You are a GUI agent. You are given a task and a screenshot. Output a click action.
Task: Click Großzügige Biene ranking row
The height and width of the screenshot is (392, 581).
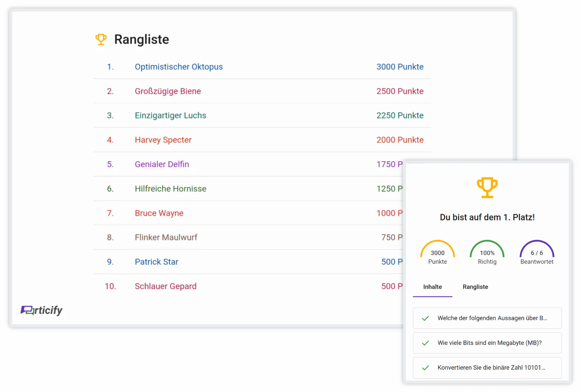[168, 91]
